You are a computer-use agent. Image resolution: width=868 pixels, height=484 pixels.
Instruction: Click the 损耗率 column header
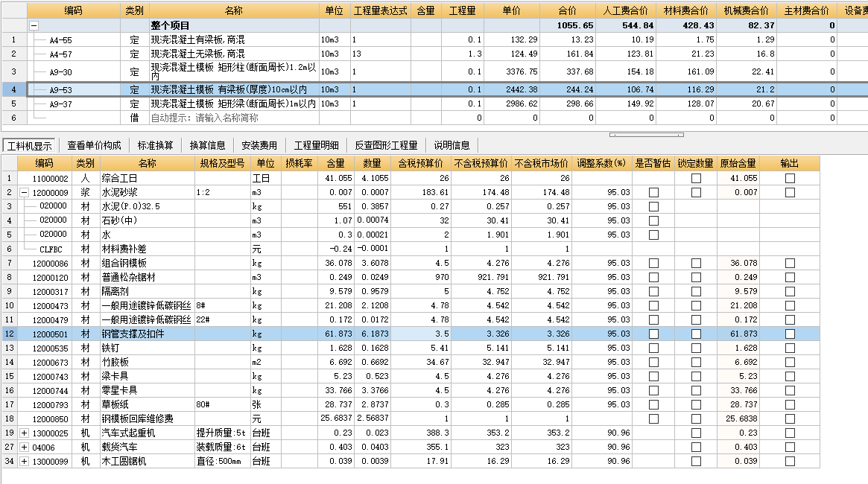pyautogui.click(x=299, y=163)
